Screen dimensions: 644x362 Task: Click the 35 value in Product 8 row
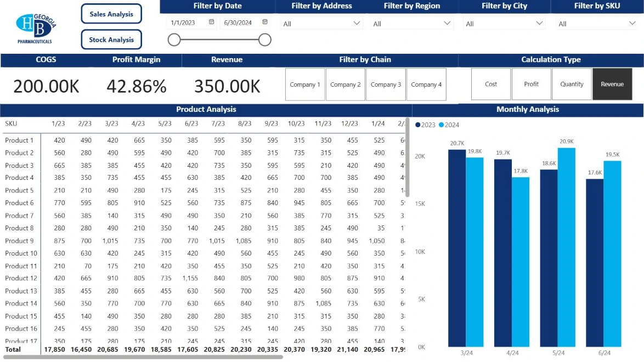pos(381,228)
